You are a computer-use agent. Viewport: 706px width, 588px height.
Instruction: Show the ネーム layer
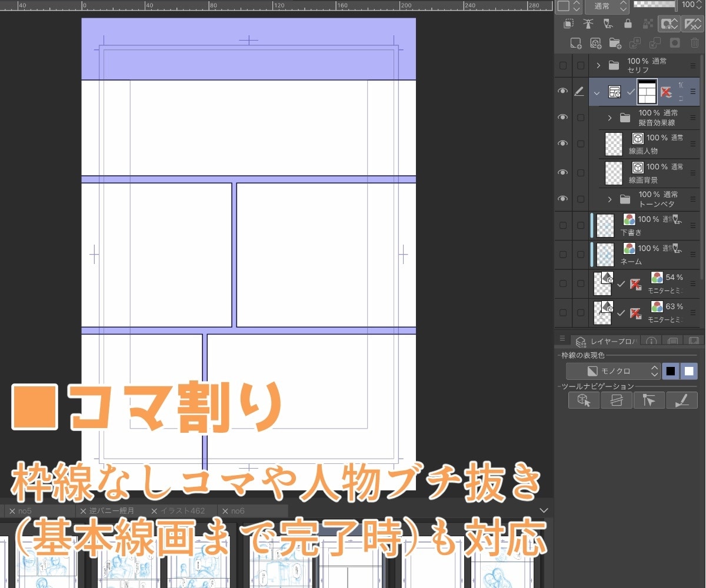pos(563,255)
